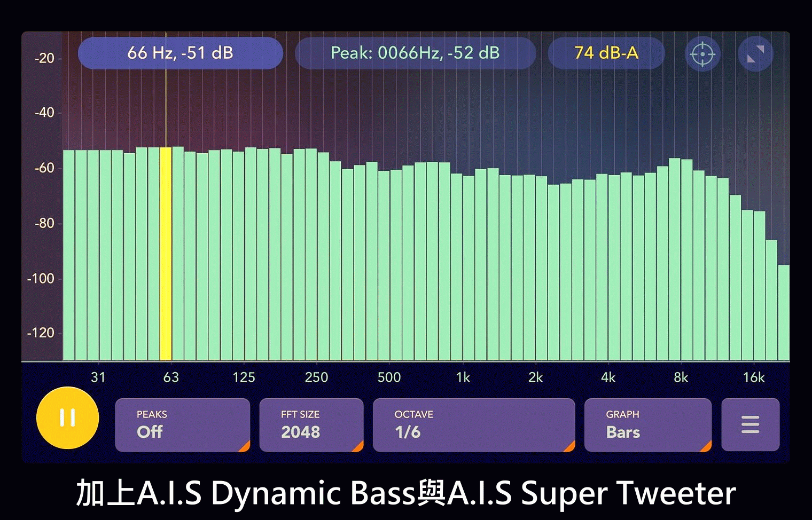Click the rightmost shortest spectrum bar
Viewport: 812px width, 520px height.
(784, 313)
